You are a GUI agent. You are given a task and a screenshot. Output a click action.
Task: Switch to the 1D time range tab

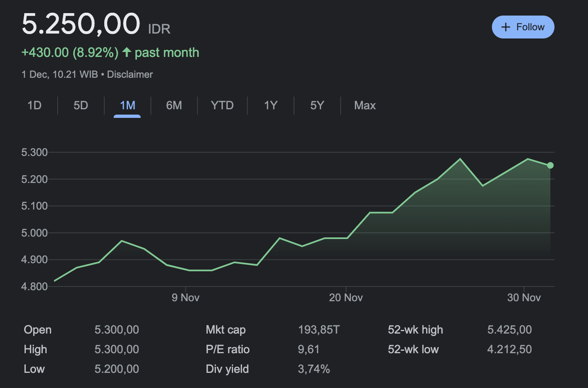pyautogui.click(x=34, y=105)
